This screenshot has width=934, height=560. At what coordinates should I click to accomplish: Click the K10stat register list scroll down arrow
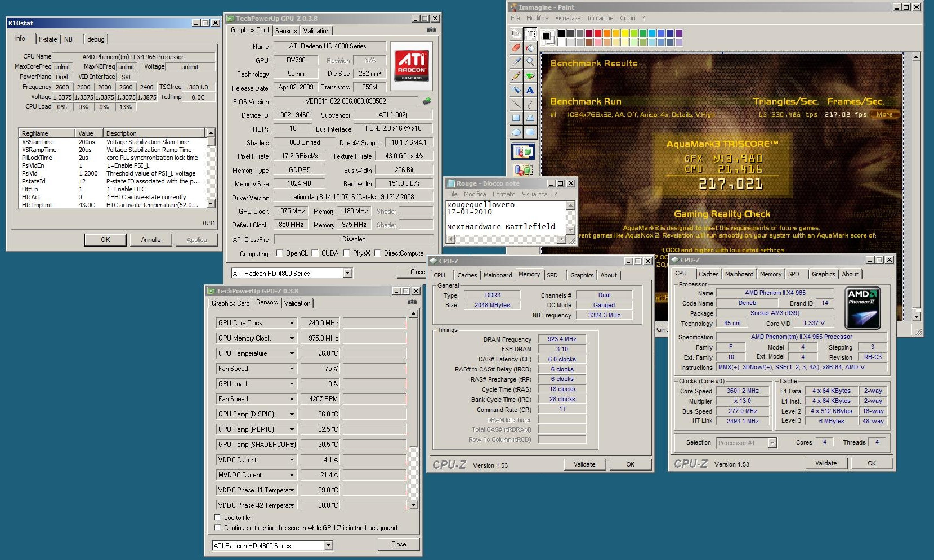click(x=211, y=204)
